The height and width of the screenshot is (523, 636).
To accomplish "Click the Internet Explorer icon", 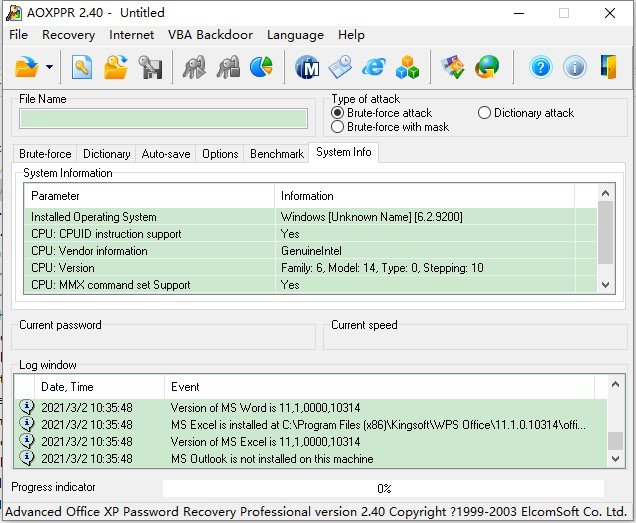I will (374, 67).
